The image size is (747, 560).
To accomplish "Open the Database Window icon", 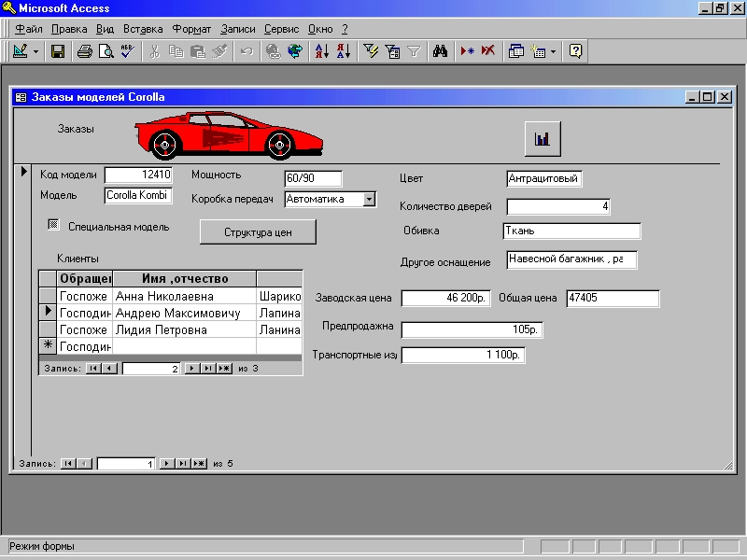I will (516, 51).
